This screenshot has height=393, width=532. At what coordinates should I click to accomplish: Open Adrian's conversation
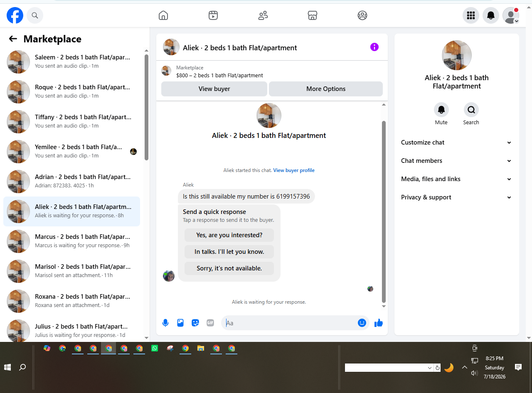coord(71,182)
